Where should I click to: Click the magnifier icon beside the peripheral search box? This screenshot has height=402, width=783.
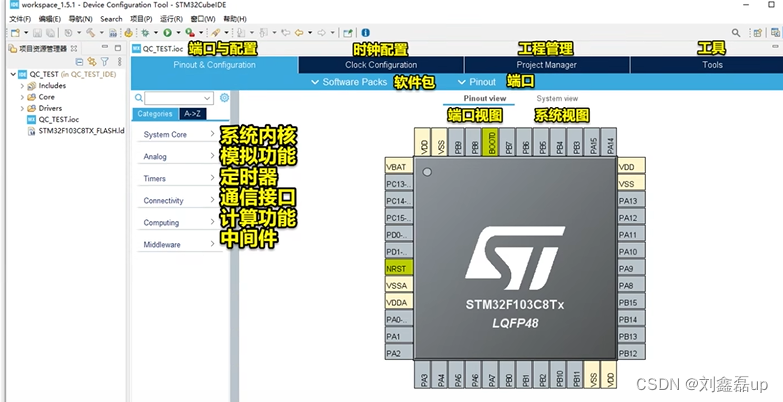(x=139, y=98)
